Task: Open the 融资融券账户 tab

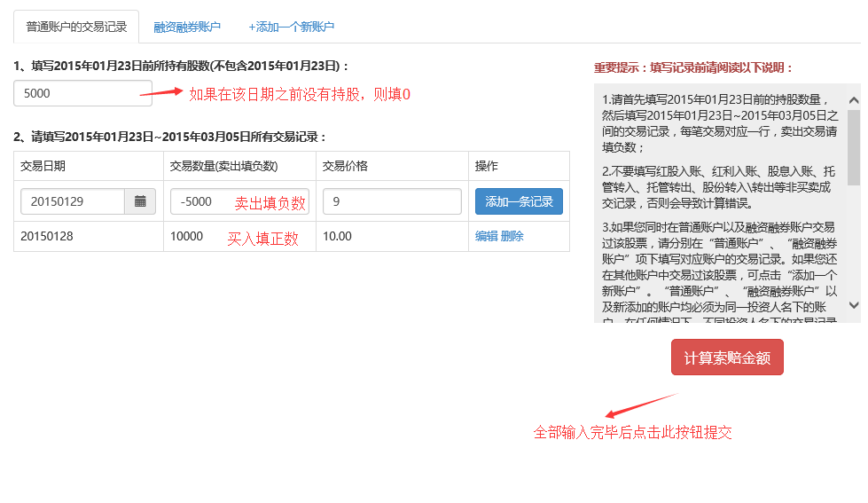Action: (186, 27)
